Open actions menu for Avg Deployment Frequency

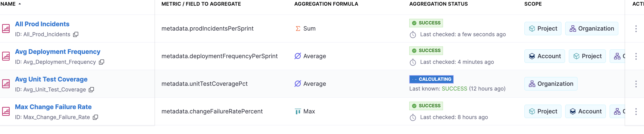pos(636,56)
